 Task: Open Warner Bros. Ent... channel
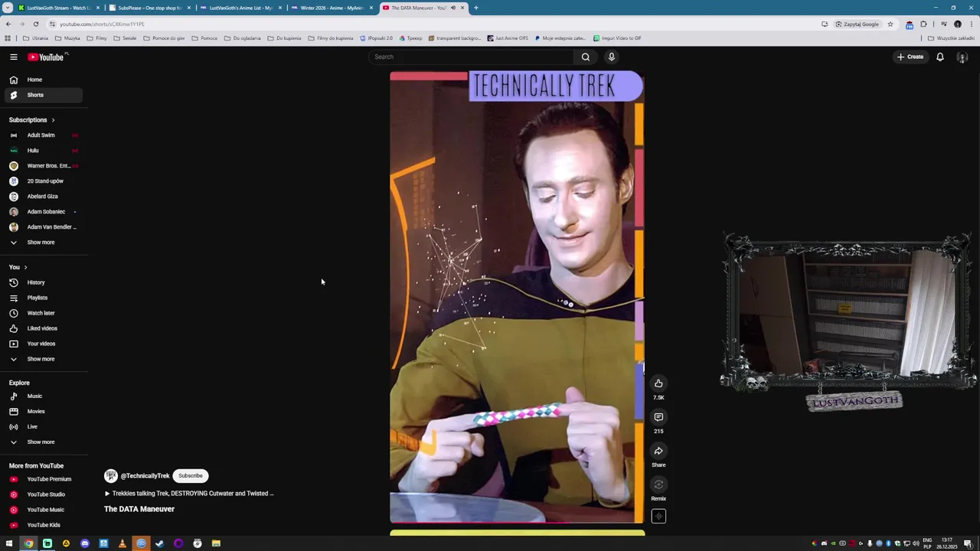pos(43,166)
